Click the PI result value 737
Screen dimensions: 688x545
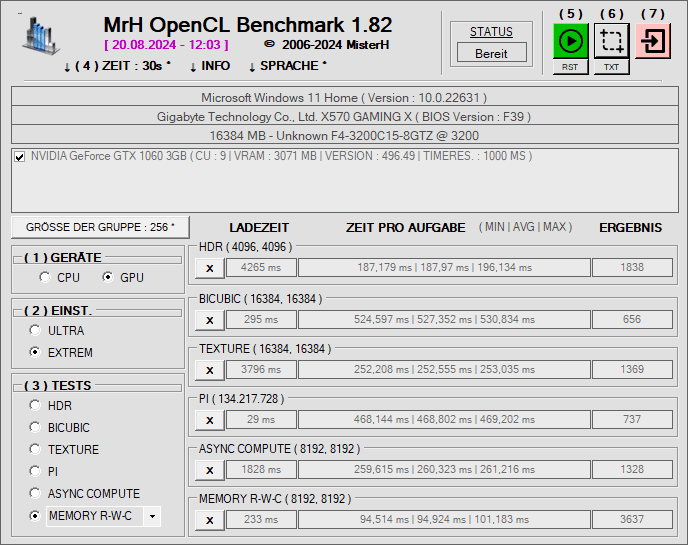coord(632,419)
